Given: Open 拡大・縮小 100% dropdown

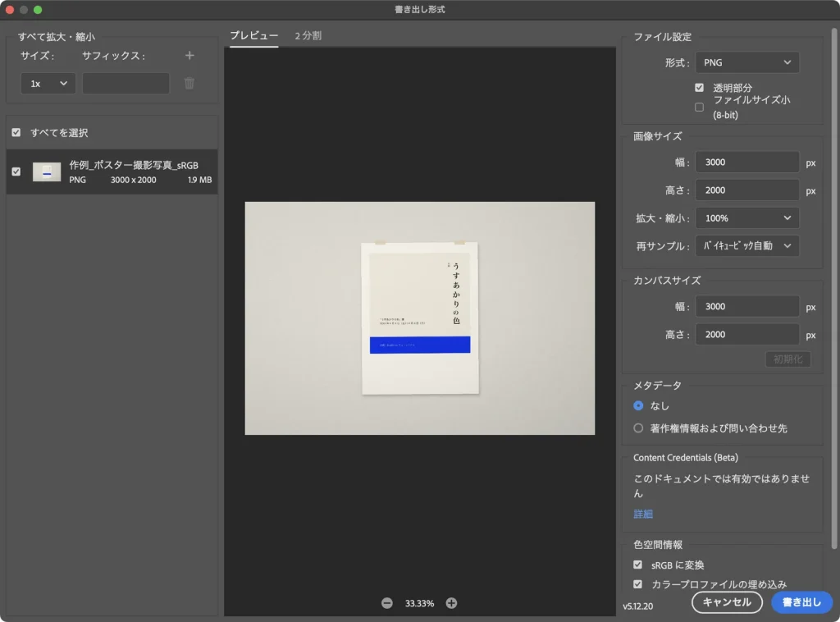Looking at the screenshot, I should point(746,218).
